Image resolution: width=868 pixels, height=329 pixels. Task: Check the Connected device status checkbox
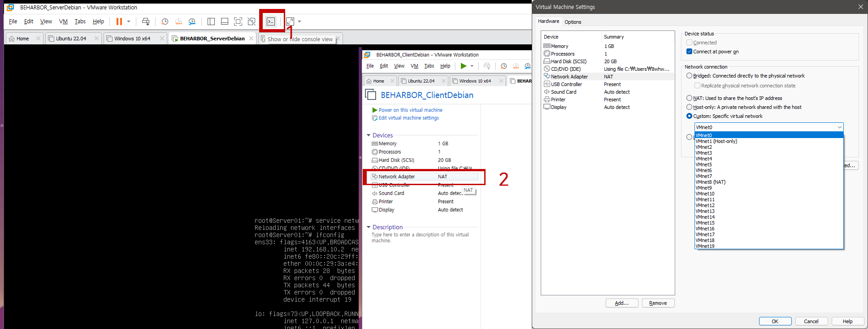tap(690, 43)
